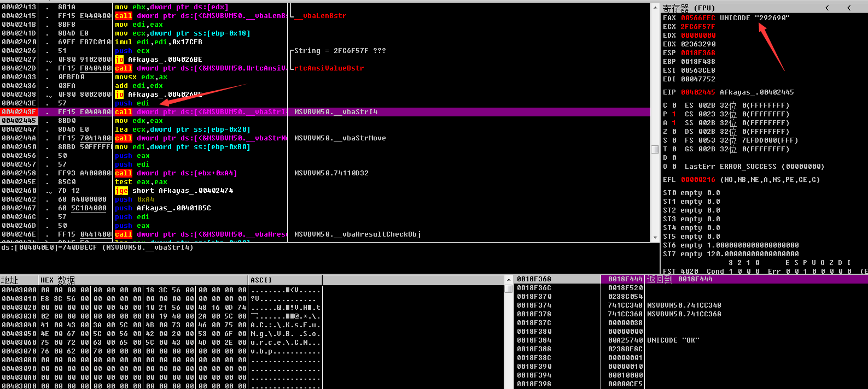Select the EFL value 00000216
The height and width of the screenshot is (389, 868).
click(698, 180)
